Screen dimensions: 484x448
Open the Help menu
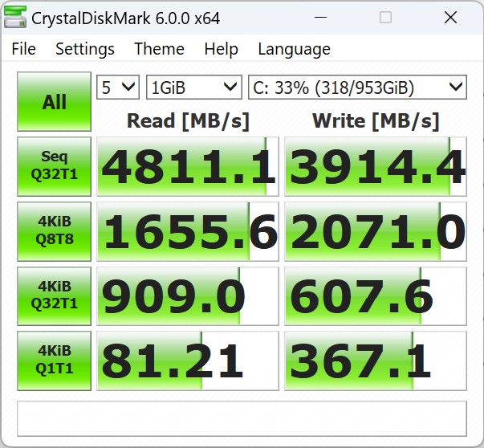pyautogui.click(x=221, y=49)
